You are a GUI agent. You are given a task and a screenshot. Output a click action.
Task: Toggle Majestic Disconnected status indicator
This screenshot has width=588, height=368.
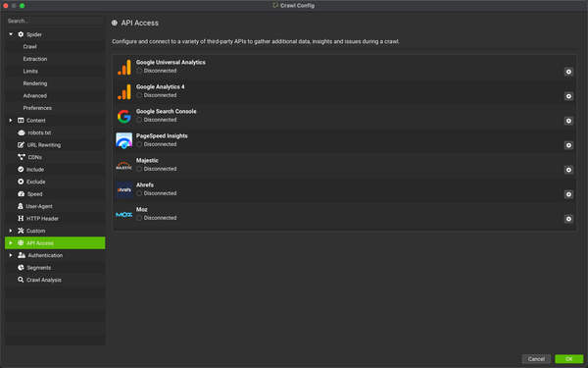[x=139, y=169]
